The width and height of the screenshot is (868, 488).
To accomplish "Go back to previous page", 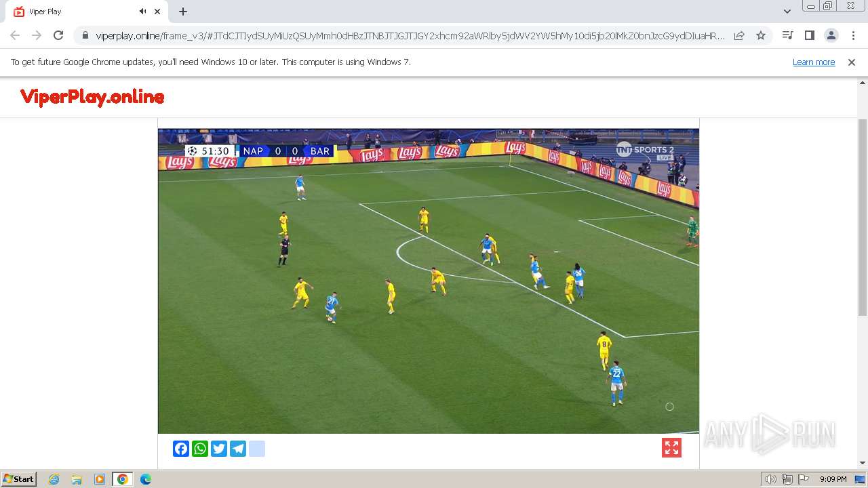I will click(x=15, y=35).
